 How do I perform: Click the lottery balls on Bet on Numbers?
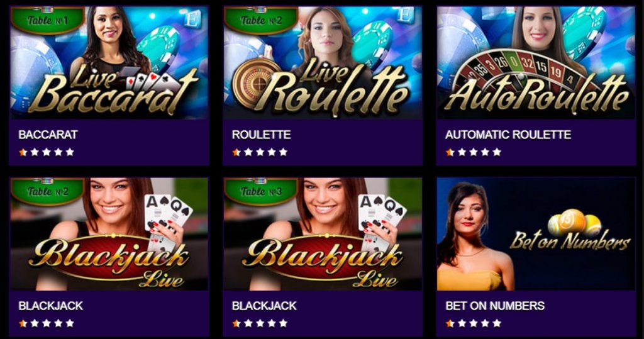[574, 222]
